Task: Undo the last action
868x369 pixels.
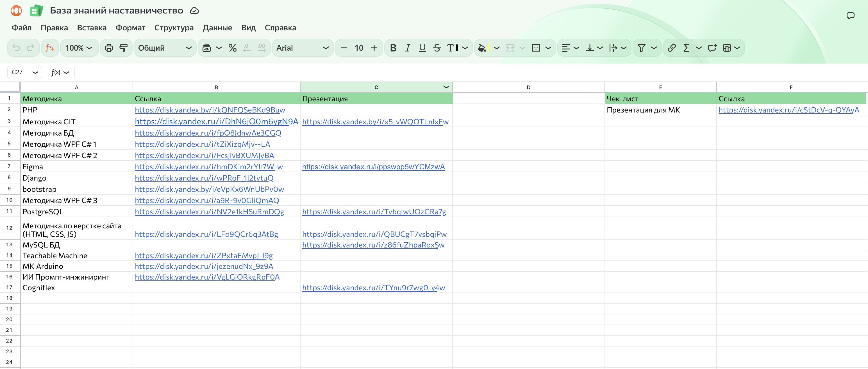Action: 16,48
